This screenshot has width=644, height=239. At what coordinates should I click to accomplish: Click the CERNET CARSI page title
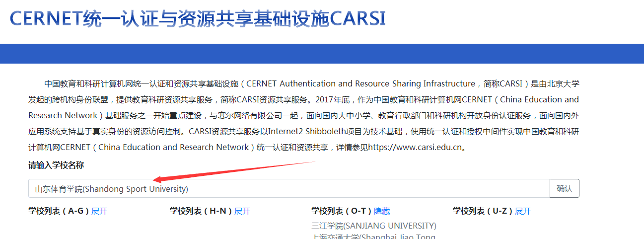pyautogui.click(x=198, y=18)
